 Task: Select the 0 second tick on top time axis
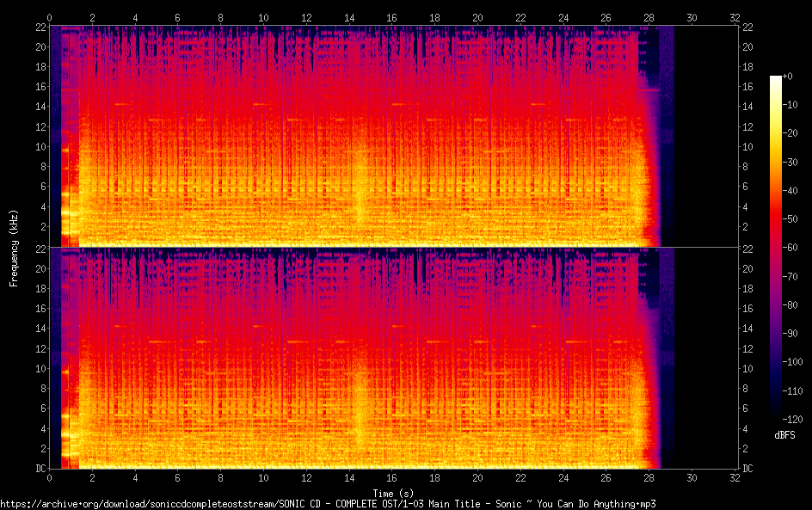50,17
